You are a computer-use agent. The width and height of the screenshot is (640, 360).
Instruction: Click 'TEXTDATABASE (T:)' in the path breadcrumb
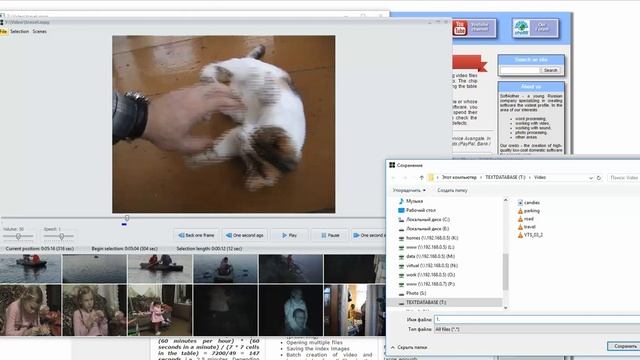click(505, 178)
